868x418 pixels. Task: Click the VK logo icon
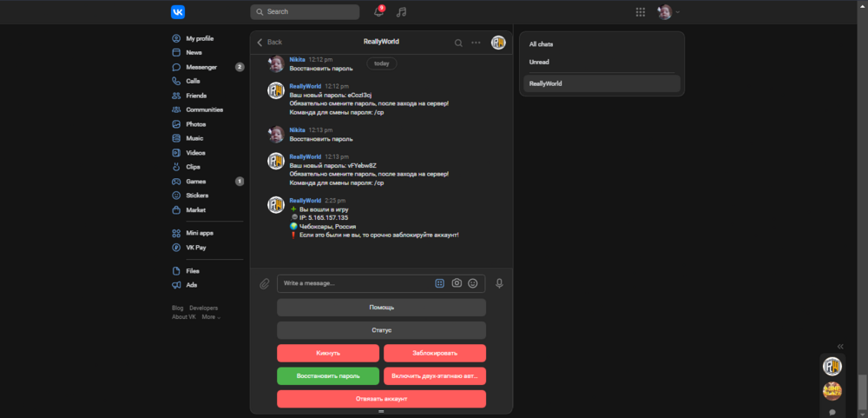click(178, 12)
